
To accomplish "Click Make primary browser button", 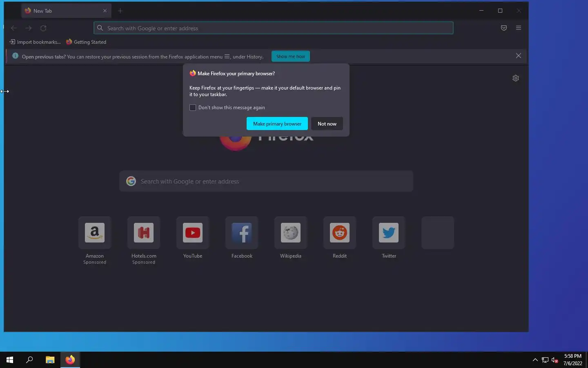I will [277, 123].
